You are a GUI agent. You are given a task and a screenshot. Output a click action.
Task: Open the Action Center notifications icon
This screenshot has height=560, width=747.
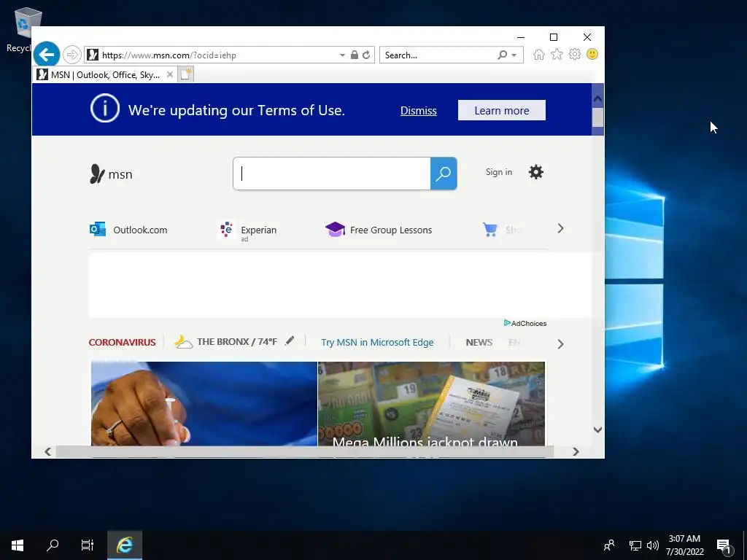tap(724, 545)
